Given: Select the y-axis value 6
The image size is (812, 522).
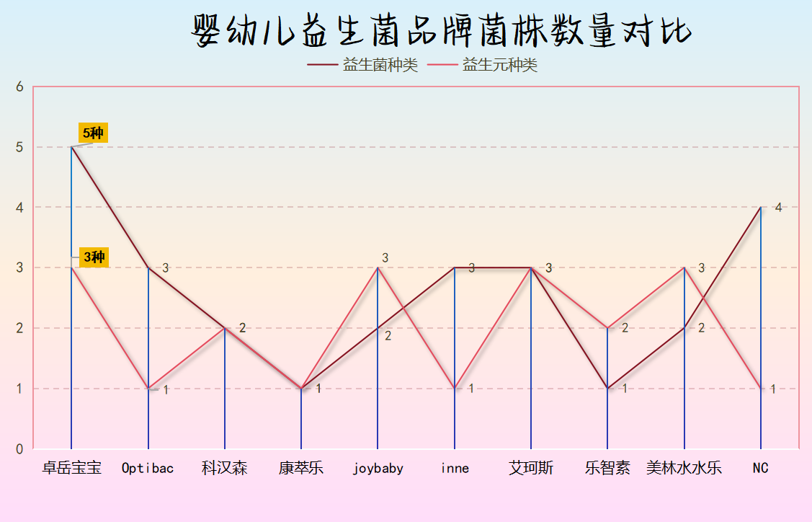Looking at the screenshot, I should pos(19,87).
